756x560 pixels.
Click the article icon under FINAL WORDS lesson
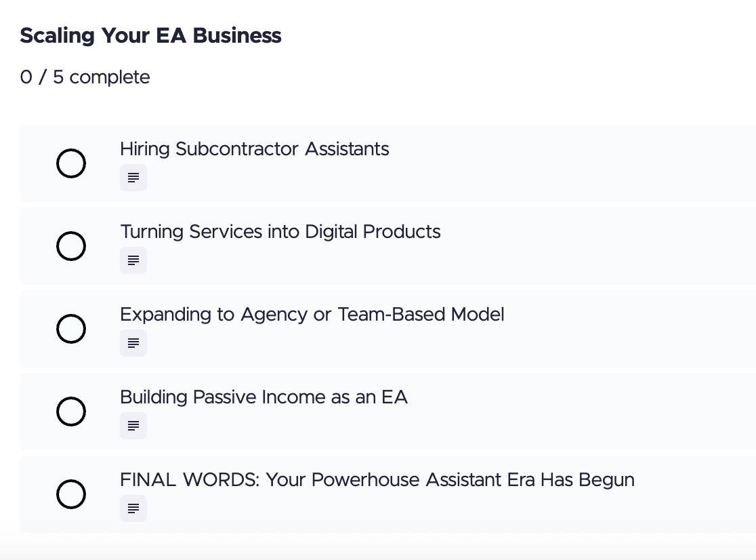133,508
